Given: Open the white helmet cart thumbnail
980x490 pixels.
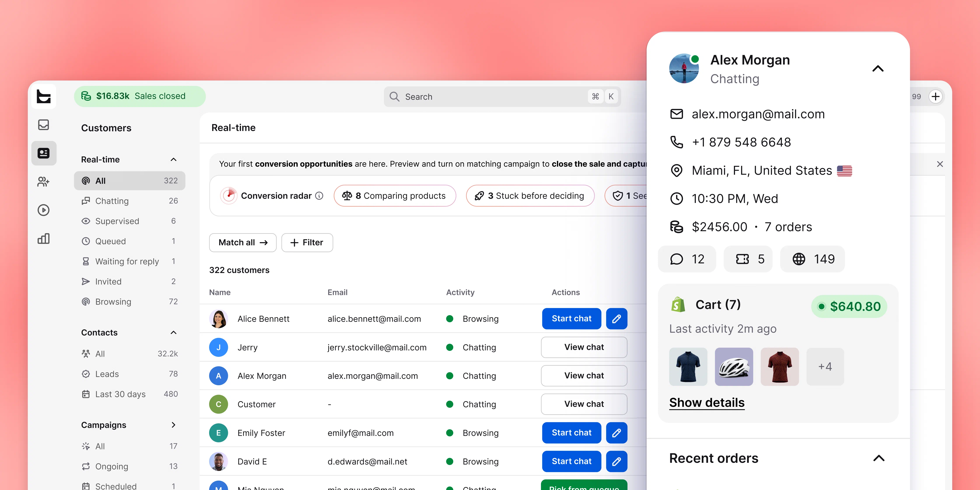Looking at the screenshot, I should [734, 367].
